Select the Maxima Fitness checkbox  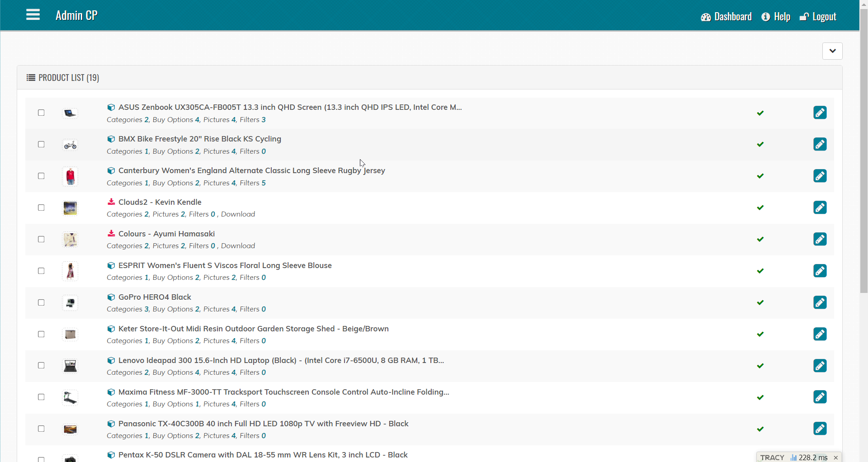[x=41, y=397]
